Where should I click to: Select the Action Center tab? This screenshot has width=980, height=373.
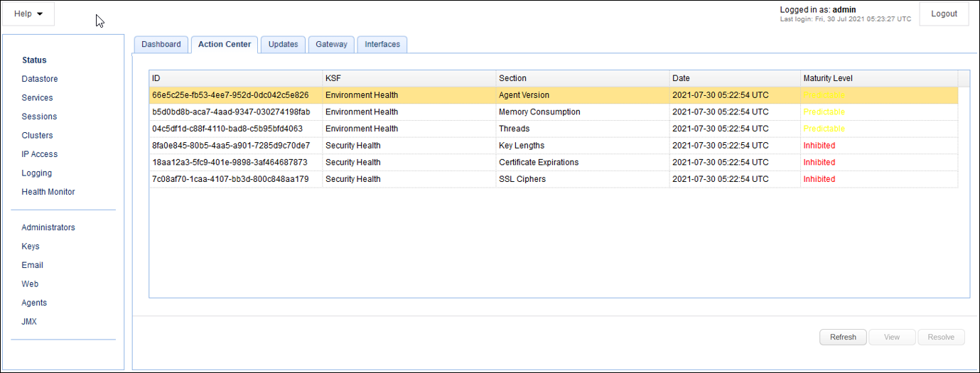225,44
